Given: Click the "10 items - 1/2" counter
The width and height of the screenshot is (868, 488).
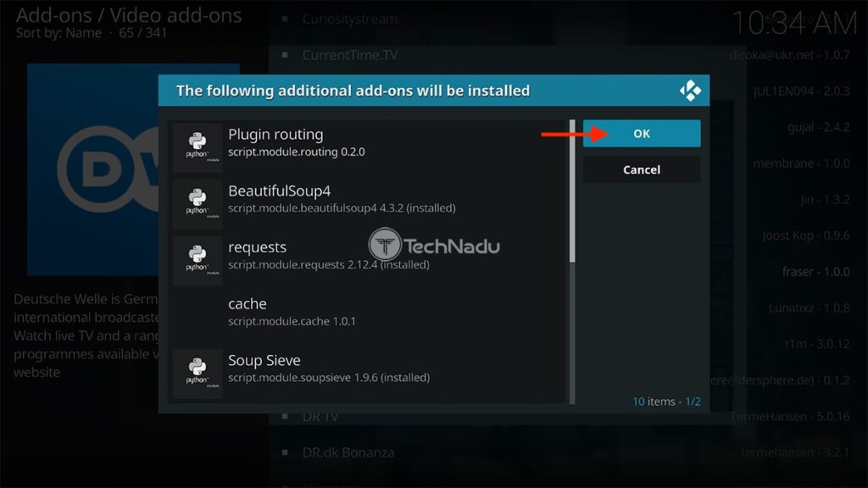Looking at the screenshot, I should tap(666, 401).
